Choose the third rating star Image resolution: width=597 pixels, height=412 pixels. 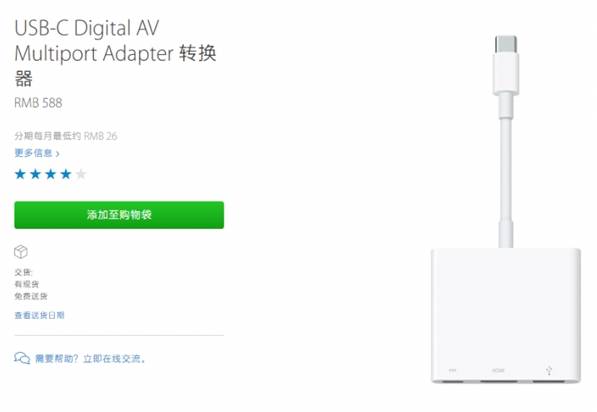pyautogui.click(x=51, y=174)
